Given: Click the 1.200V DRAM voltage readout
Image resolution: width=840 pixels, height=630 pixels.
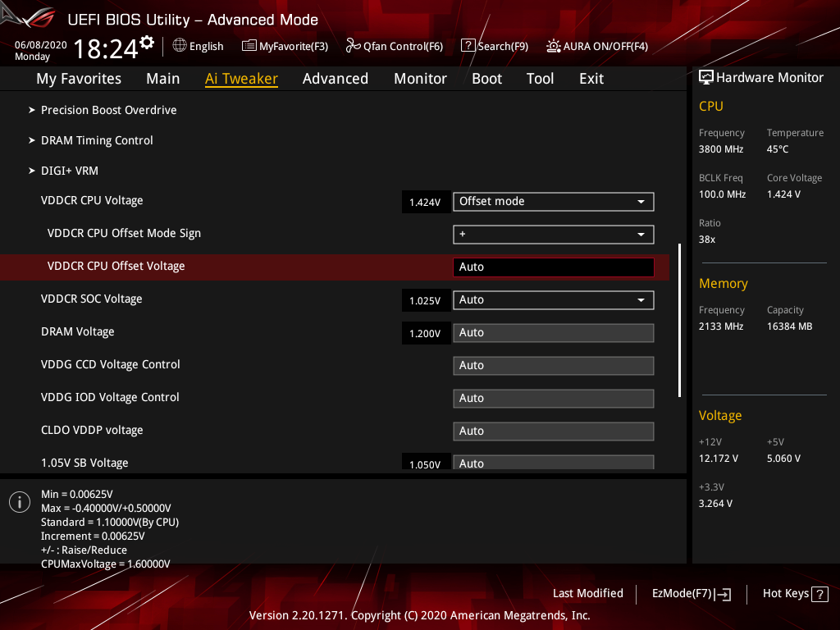Looking at the screenshot, I should point(426,333).
